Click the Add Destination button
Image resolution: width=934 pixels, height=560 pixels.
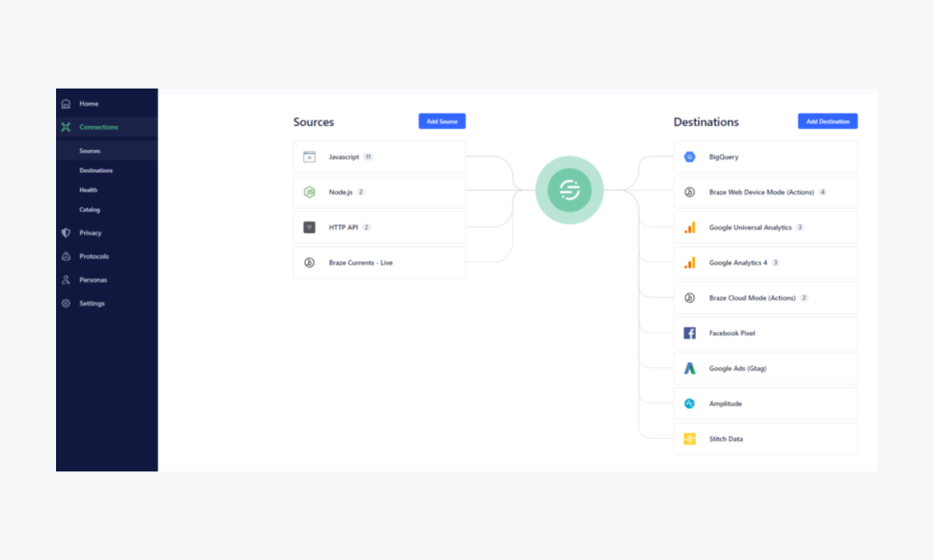[827, 121]
